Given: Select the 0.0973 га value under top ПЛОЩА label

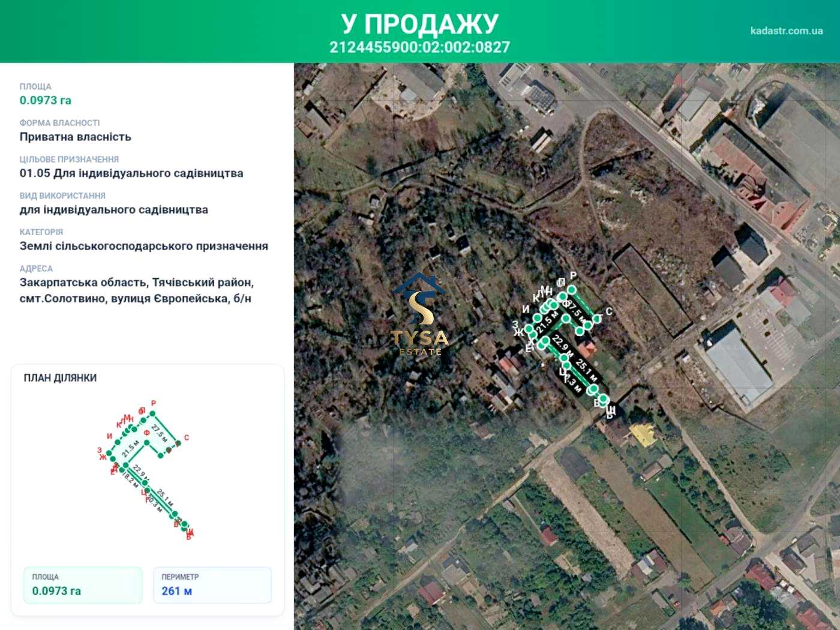Looking at the screenshot, I should coord(46,100).
